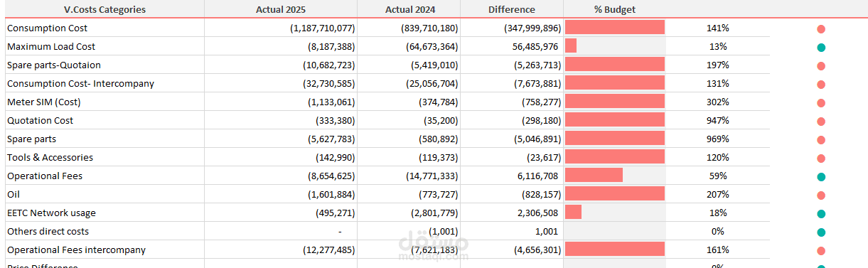
Task: Click the green dot for Others direct costs
Action: point(821,232)
